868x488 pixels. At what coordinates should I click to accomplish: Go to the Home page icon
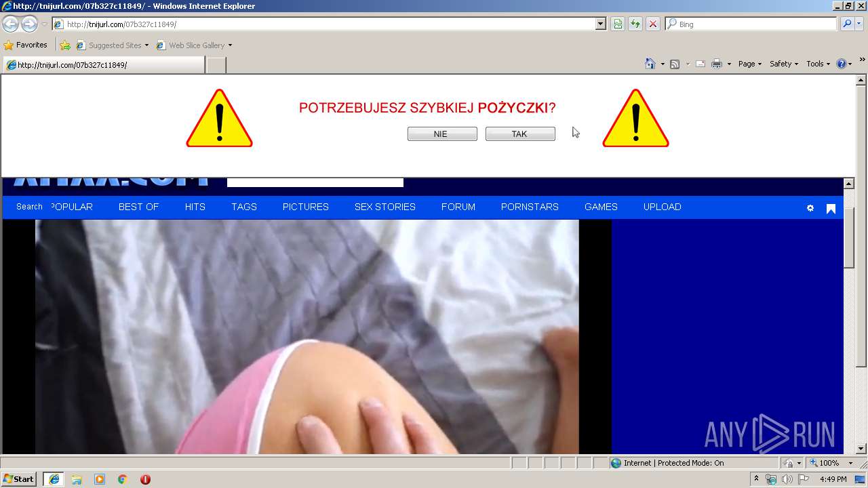click(650, 64)
